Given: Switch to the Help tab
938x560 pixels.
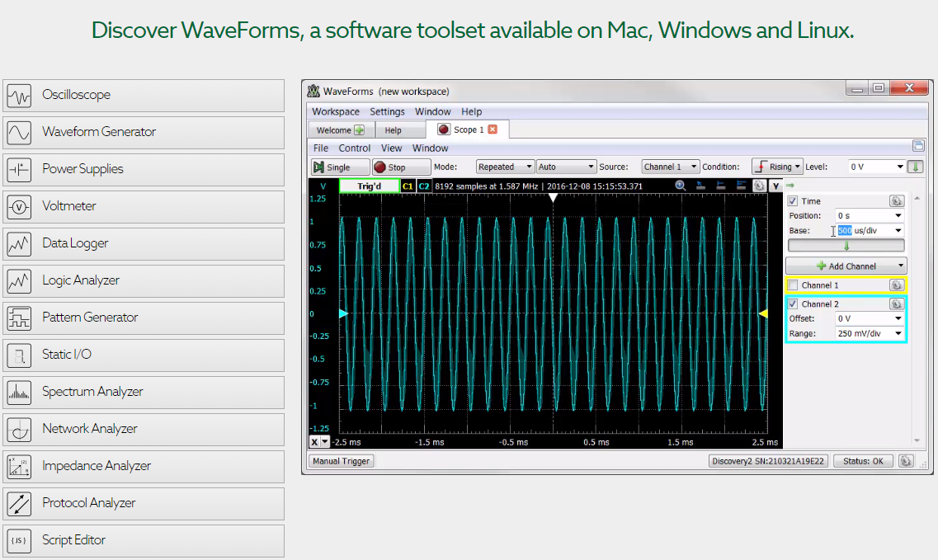Looking at the screenshot, I should (x=399, y=129).
